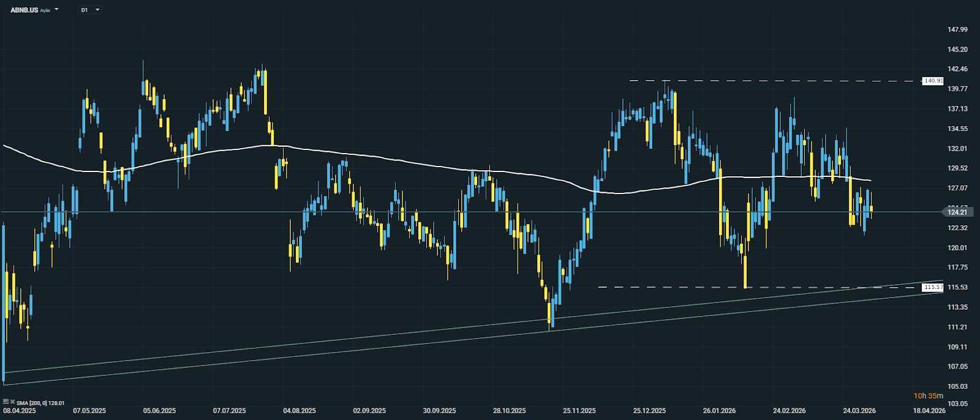The height and width of the screenshot is (420, 980).
Task: Remove the SMA indicator with X icon
Action: pos(12,402)
